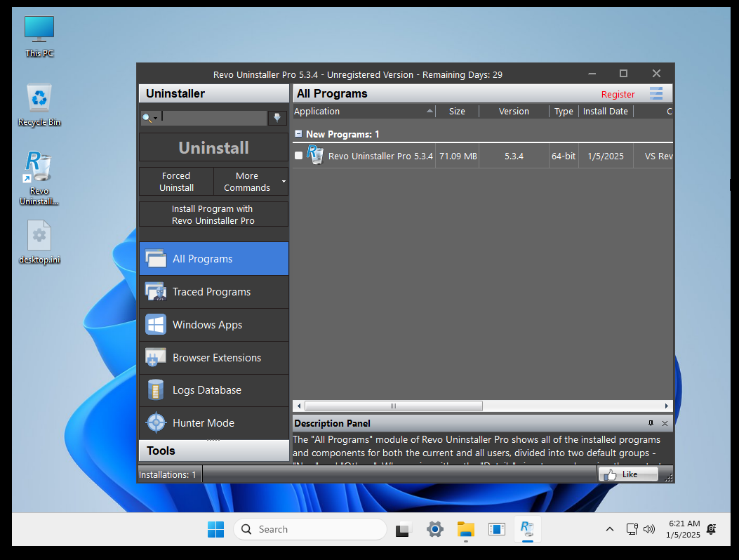Show hidden icons in system tray
Screen dimensions: 739x560
pyautogui.click(x=609, y=529)
